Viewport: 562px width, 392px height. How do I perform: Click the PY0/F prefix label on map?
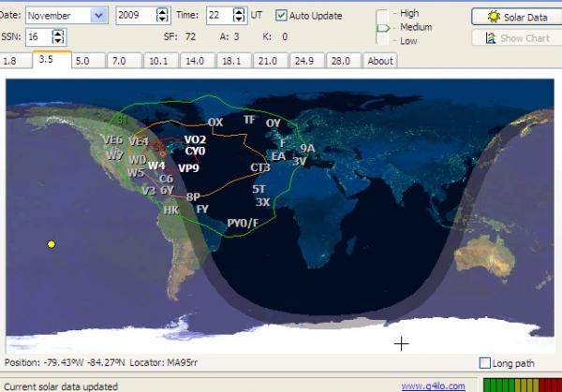click(x=243, y=223)
